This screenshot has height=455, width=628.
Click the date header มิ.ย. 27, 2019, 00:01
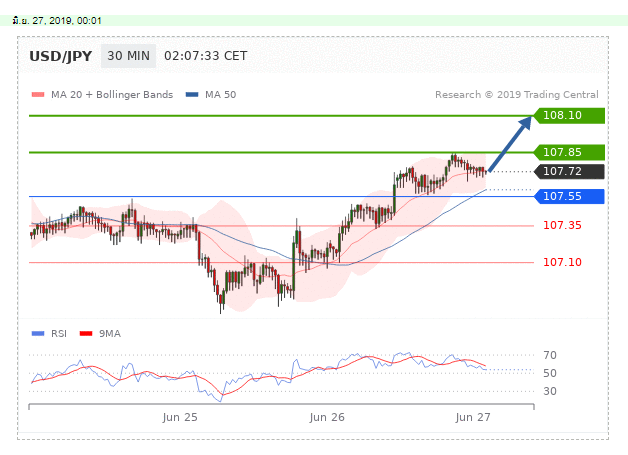pyautogui.click(x=57, y=20)
